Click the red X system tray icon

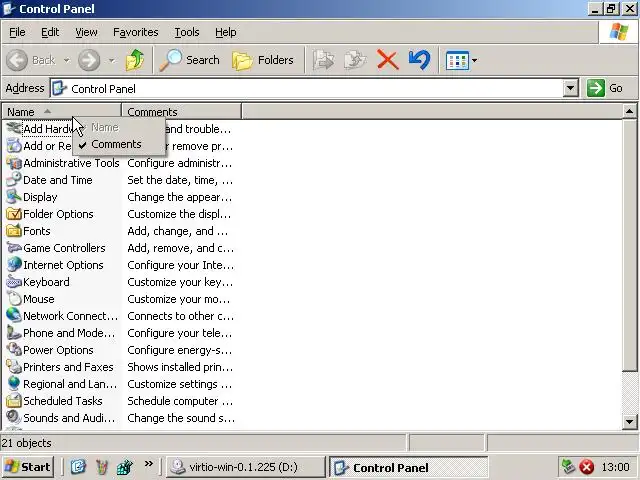(587, 467)
